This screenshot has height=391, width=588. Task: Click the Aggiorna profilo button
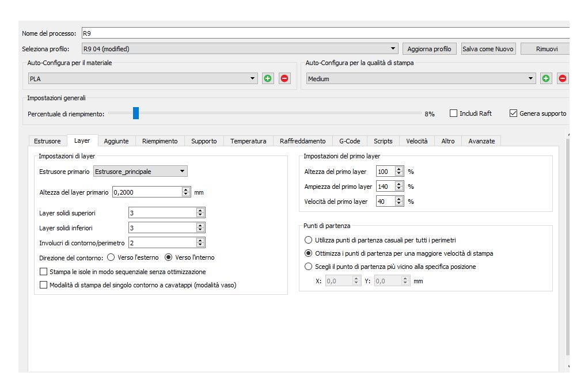click(x=429, y=49)
